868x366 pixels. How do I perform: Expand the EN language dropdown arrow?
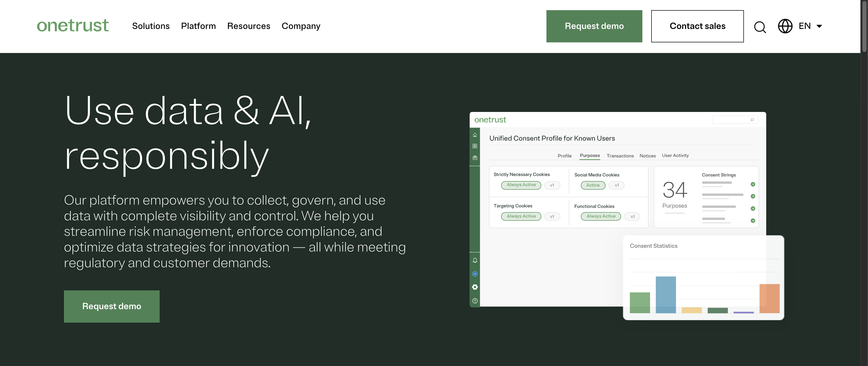pyautogui.click(x=819, y=26)
